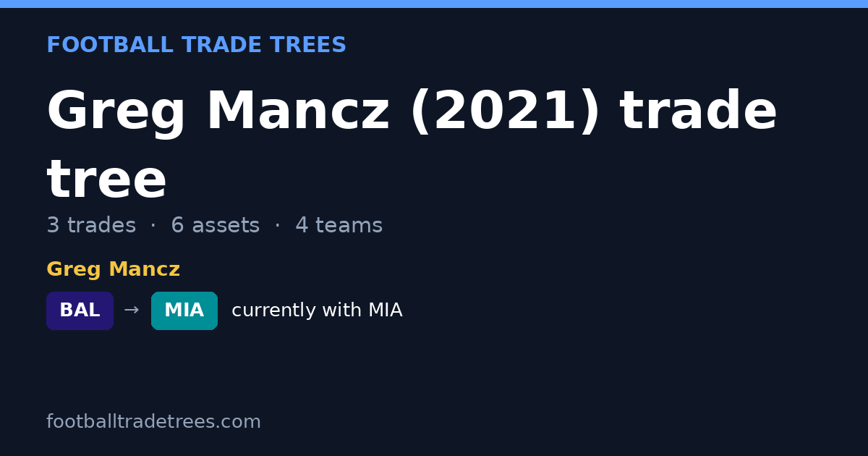Open the footballtradetrees.com link
Viewport: 868px width, 456px height.
153,422
